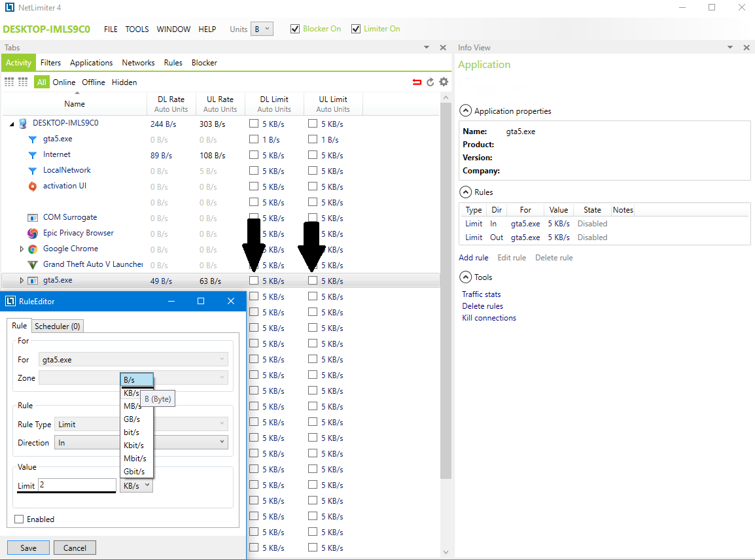The height and width of the screenshot is (560, 755).
Task: Open the For dropdown showing gta5.exe
Action: click(x=133, y=359)
